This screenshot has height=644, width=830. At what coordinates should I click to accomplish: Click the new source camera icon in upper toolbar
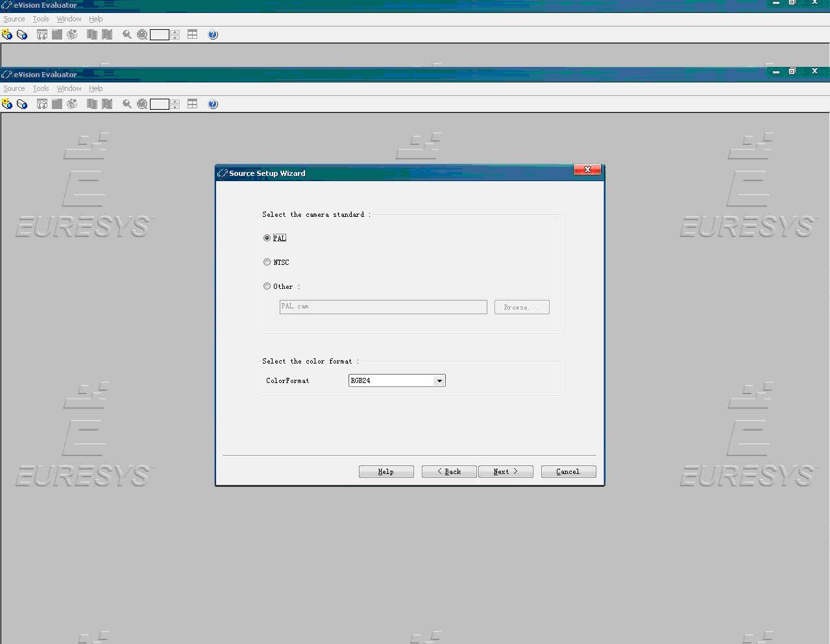tap(7, 34)
